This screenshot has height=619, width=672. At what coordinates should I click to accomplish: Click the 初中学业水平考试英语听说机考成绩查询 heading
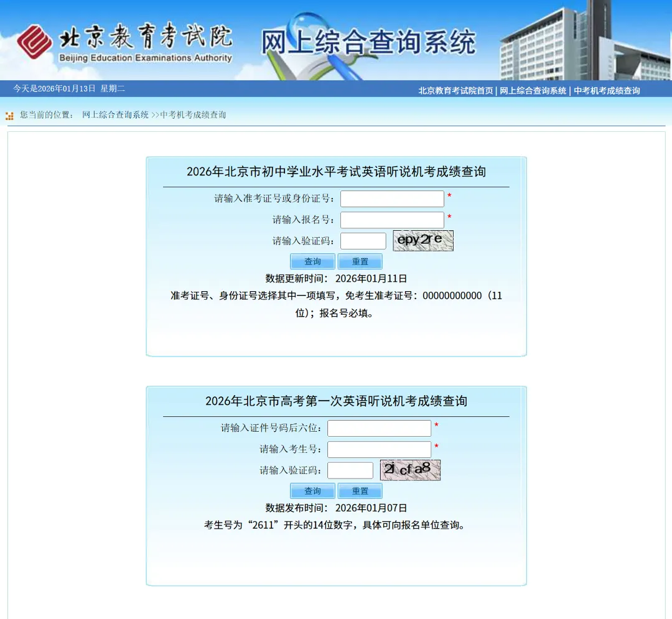(x=337, y=172)
